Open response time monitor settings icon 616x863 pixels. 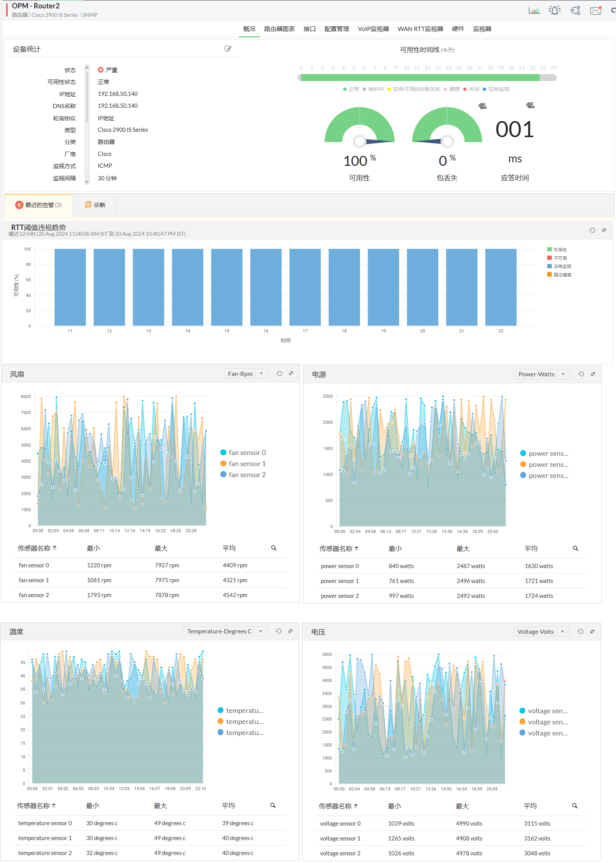(x=530, y=105)
